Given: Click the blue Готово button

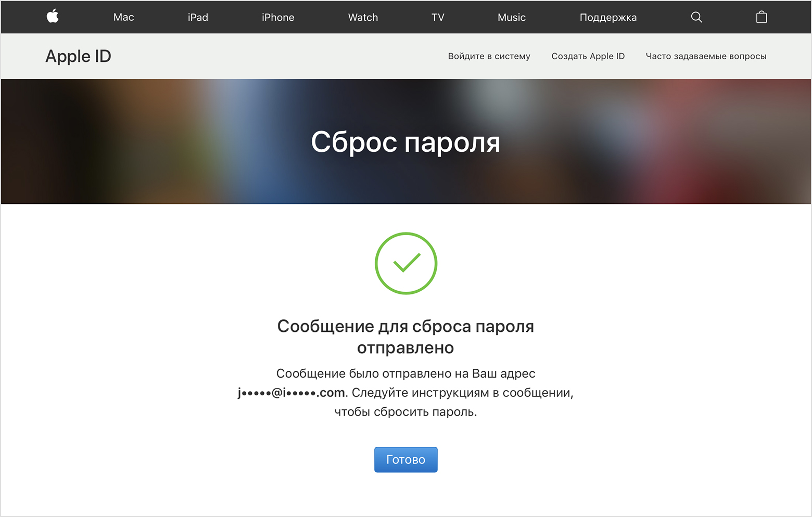Looking at the screenshot, I should point(406,460).
